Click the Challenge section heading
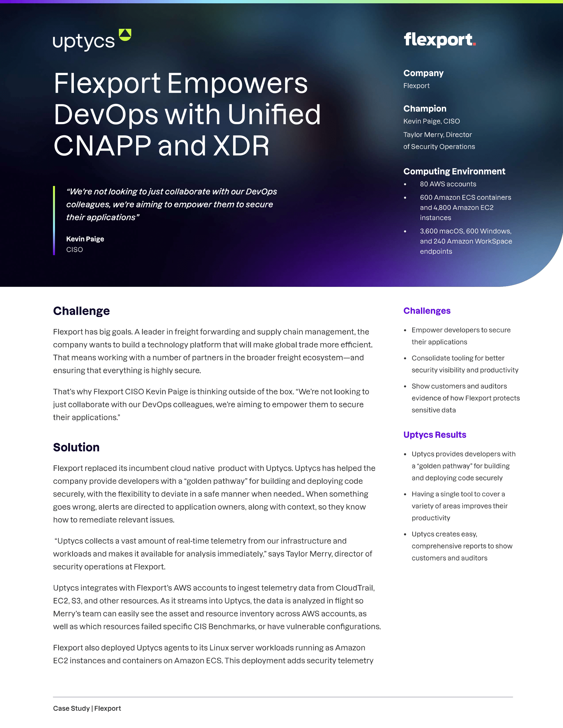 (81, 311)
